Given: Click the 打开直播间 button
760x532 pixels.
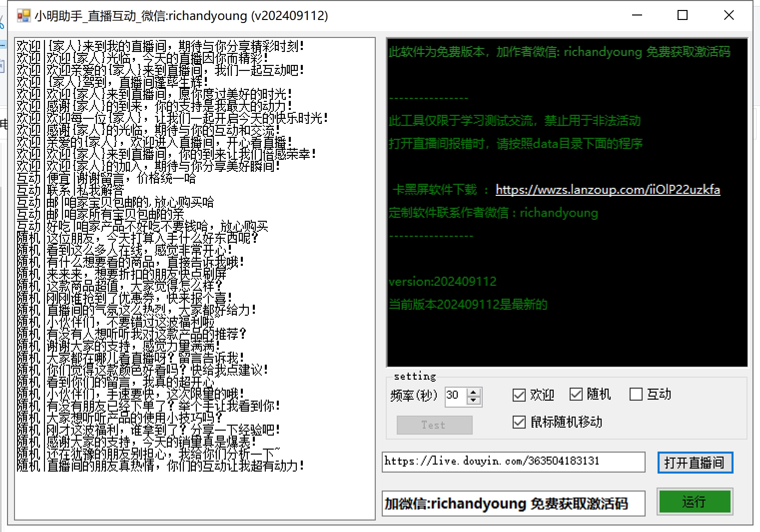Looking at the screenshot, I should coord(695,463).
